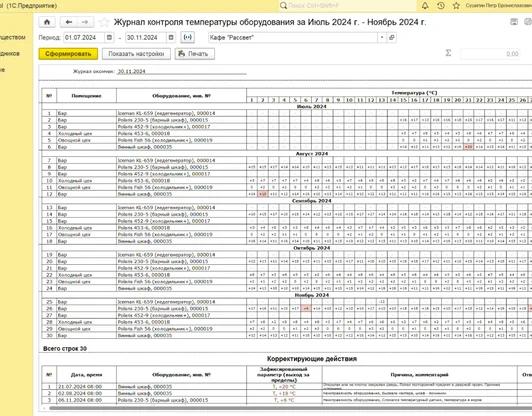Click the Печать button
Image resolution: width=532 pixels, height=416 pixels.
[195, 54]
